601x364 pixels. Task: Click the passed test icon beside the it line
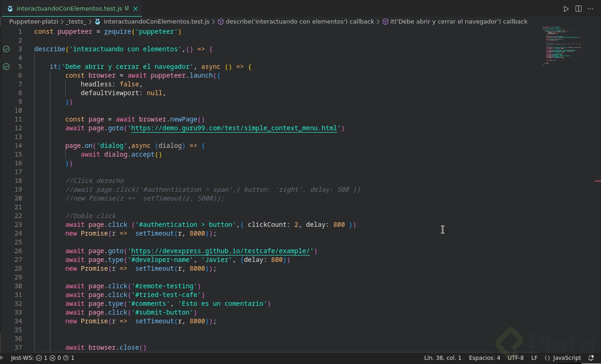6,67
